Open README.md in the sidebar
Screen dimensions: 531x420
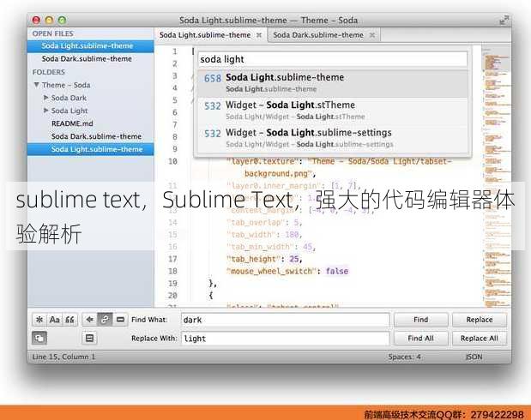click(x=72, y=123)
